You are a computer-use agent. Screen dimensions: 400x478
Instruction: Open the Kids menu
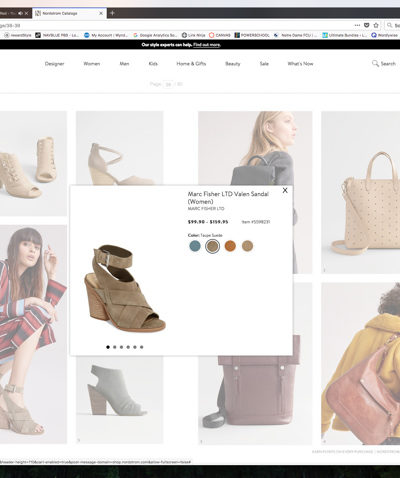tap(153, 64)
